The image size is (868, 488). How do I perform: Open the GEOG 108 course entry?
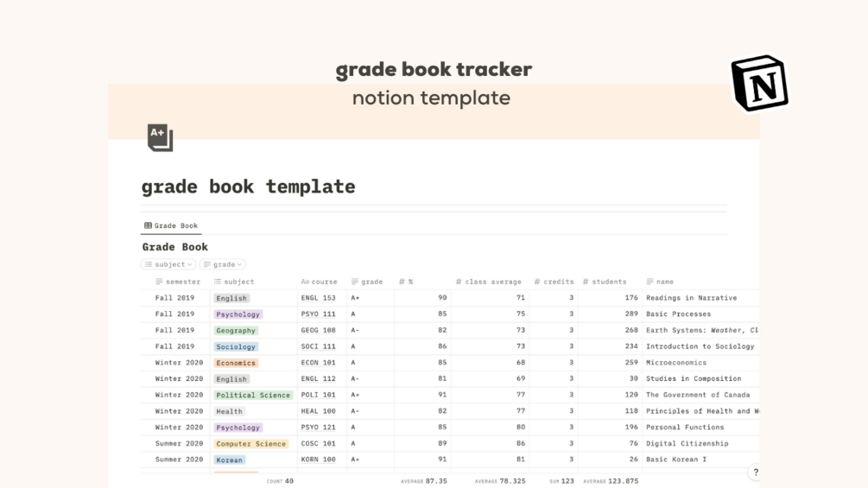319,330
